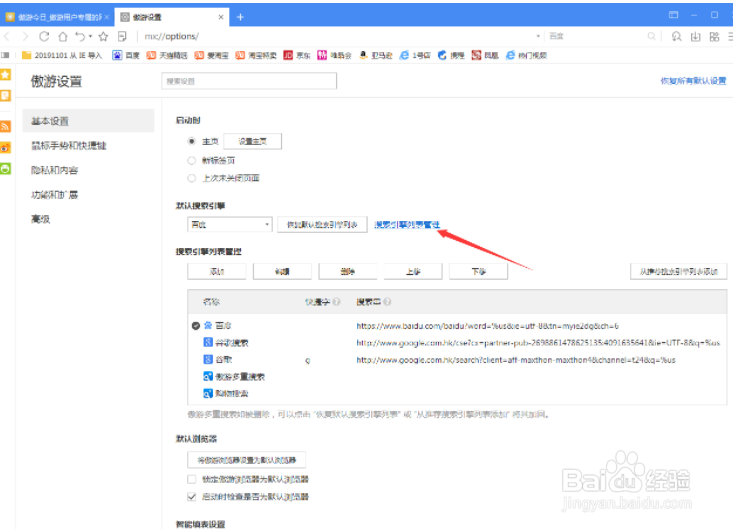
Task: Uncheck the startup default browser check option
Action: click(192, 496)
